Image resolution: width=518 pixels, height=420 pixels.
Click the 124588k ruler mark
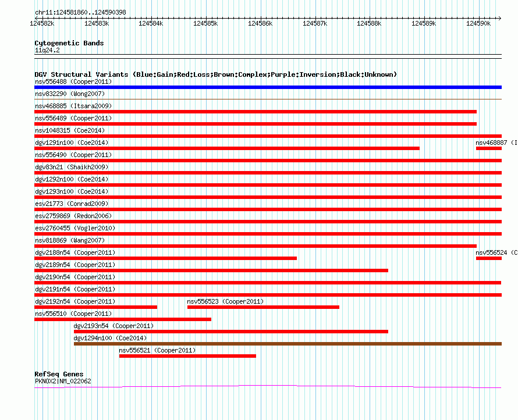369,23
